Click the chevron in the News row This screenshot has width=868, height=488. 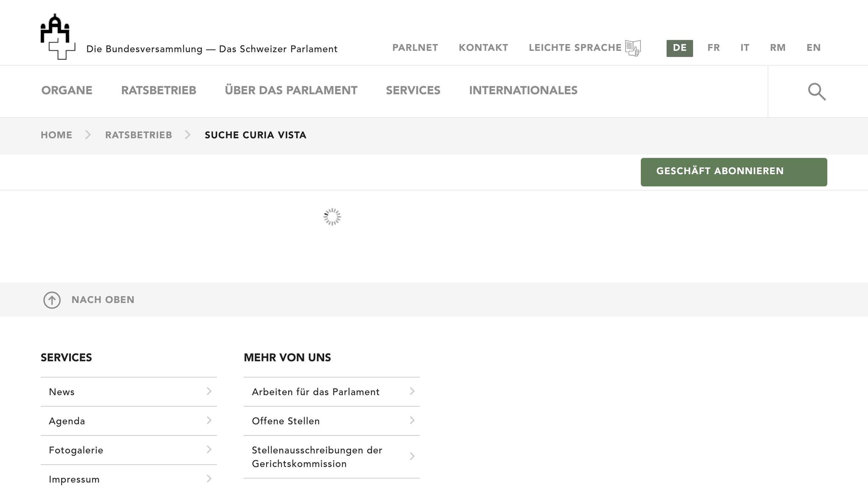pyautogui.click(x=209, y=391)
